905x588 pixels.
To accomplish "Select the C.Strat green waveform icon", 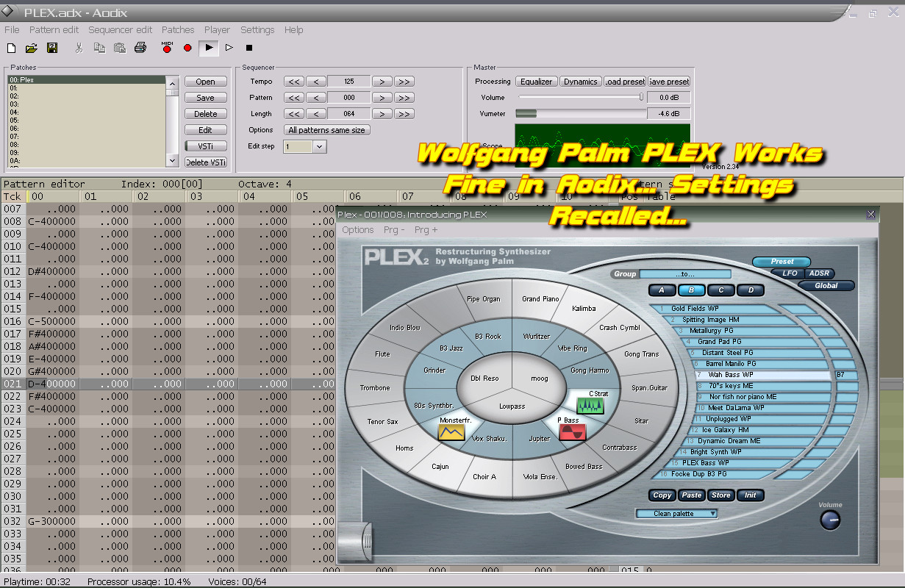I will coord(590,406).
